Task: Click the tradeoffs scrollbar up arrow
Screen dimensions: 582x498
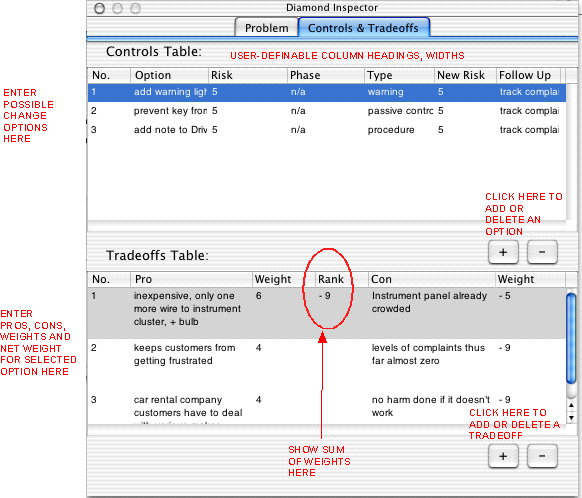Action: [572, 405]
